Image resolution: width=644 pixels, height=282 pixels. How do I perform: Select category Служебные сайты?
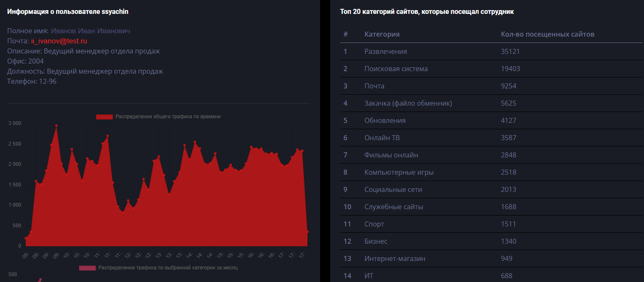[x=394, y=207]
